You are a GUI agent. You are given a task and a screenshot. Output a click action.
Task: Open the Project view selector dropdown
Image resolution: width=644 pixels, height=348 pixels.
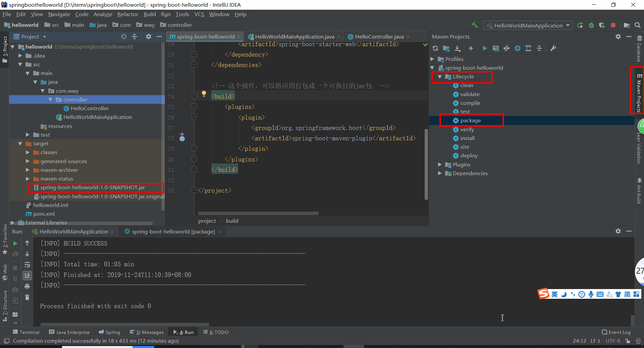pos(30,37)
